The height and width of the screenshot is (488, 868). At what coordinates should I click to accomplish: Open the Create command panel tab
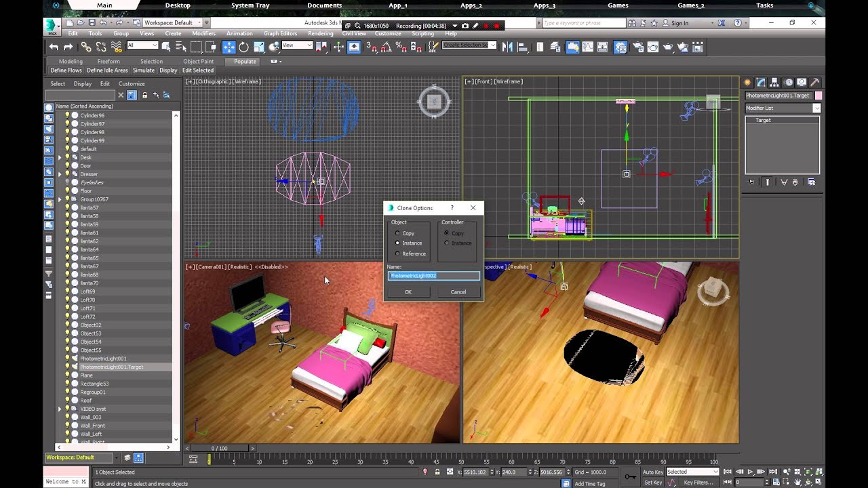[x=749, y=82]
